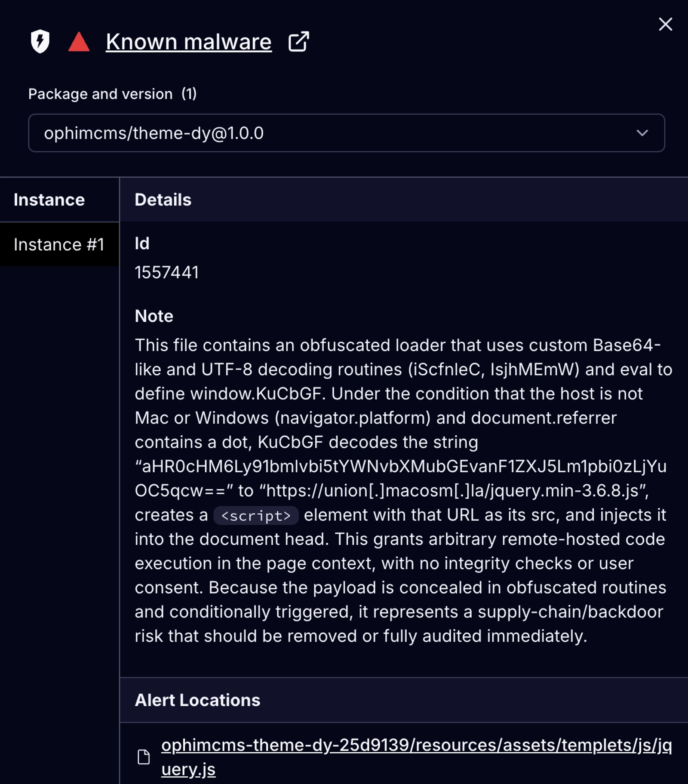Close the malware details panel
Screen dimensions: 688x784
point(665,24)
